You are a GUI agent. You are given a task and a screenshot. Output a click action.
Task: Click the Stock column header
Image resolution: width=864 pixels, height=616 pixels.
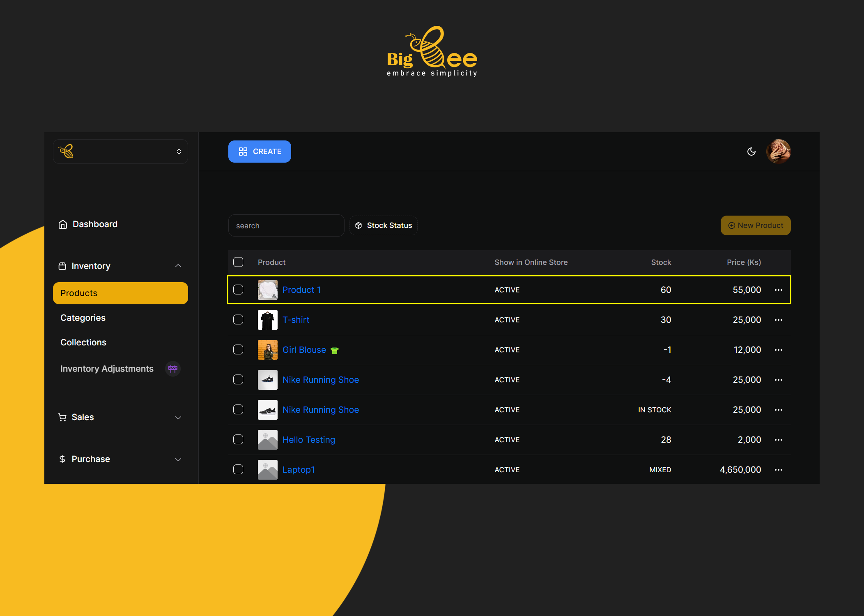click(661, 262)
